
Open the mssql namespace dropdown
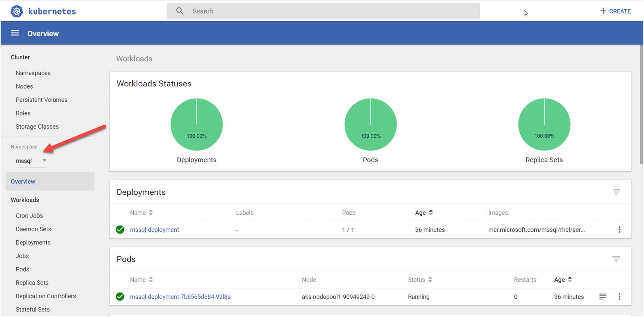pyautogui.click(x=31, y=161)
